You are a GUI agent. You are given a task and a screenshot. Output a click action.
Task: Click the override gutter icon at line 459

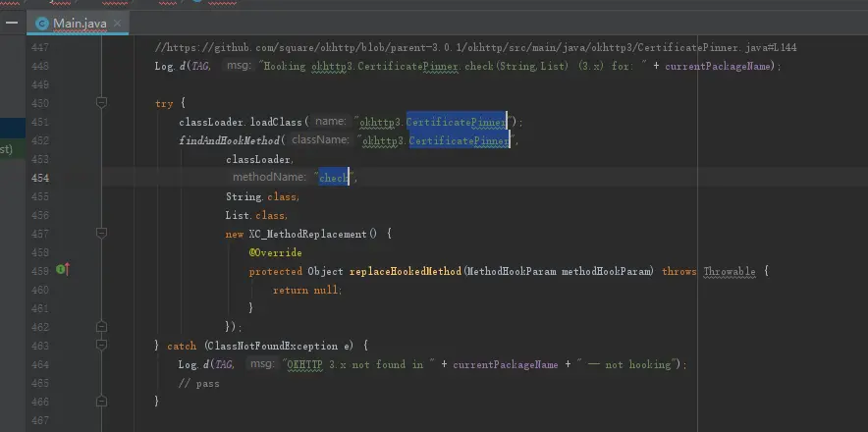(x=63, y=270)
